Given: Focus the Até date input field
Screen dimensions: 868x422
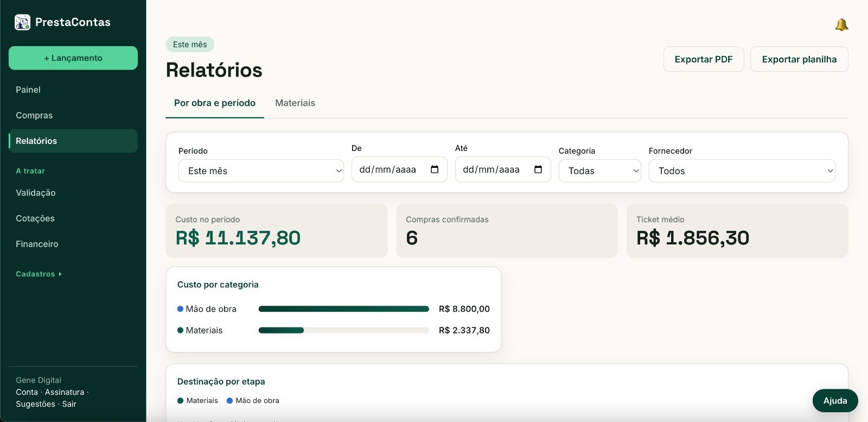Looking at the screenshot, I should point(503,169).
